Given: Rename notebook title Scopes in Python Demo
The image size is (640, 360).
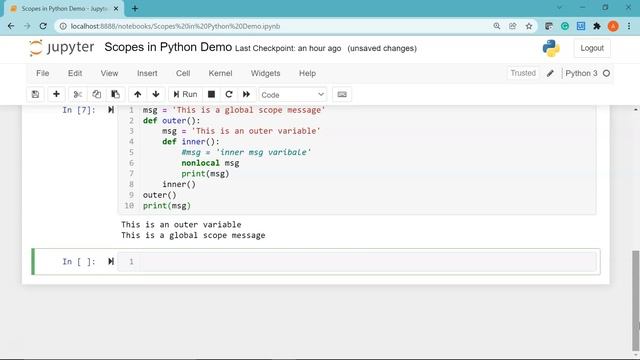Looking at the screenshot, I should 168,47.
